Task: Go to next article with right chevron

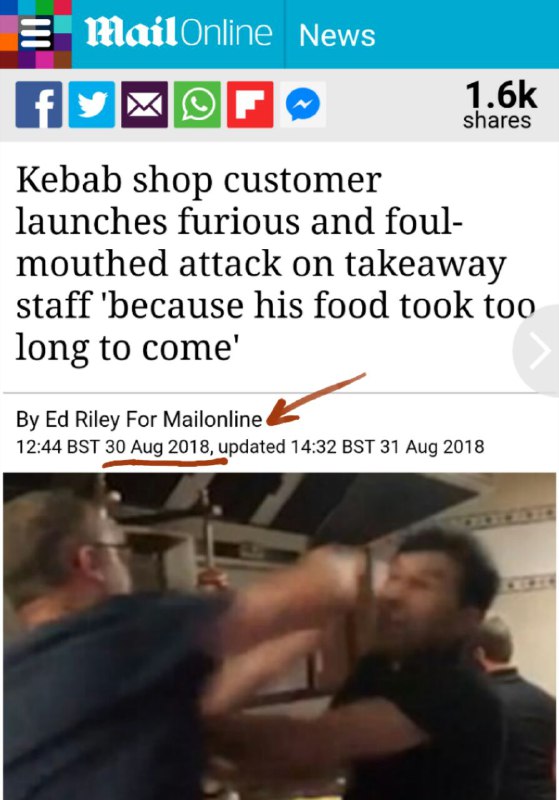Action: (540, 351)
